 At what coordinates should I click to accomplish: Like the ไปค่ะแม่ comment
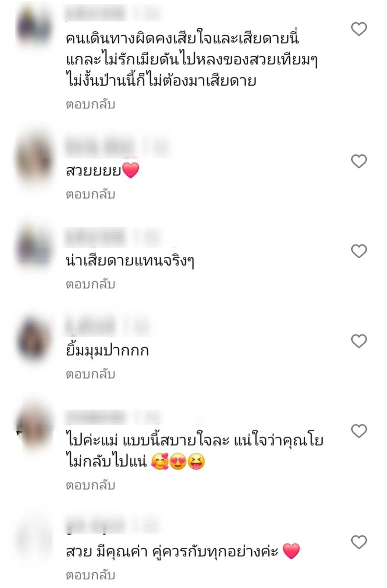359,431
